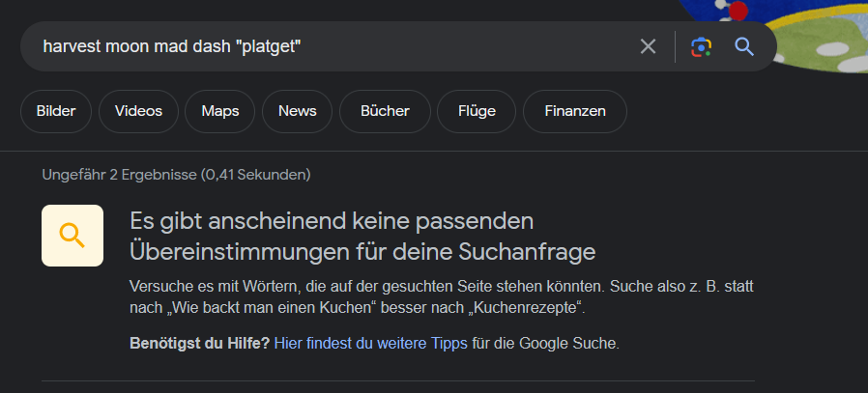The image size is (868, 393).
Task: Click the 'Benötigst du Hilfe?' text
Action: [199, 343]
